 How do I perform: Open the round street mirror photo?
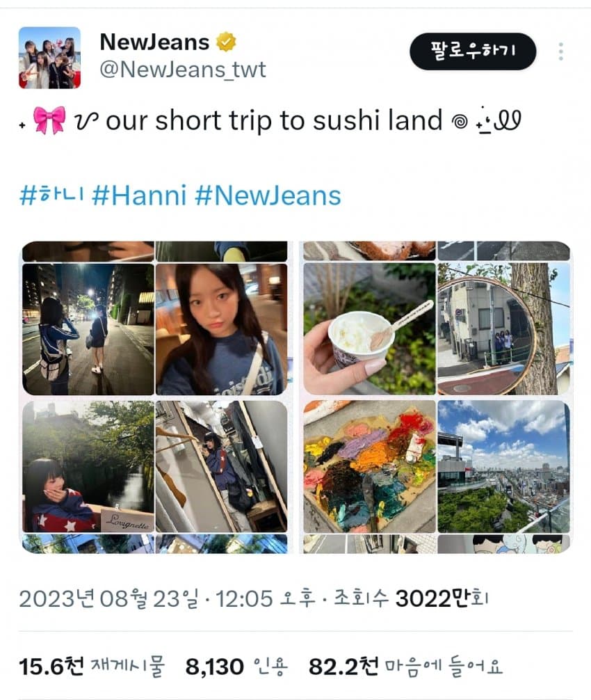point(503,329)
